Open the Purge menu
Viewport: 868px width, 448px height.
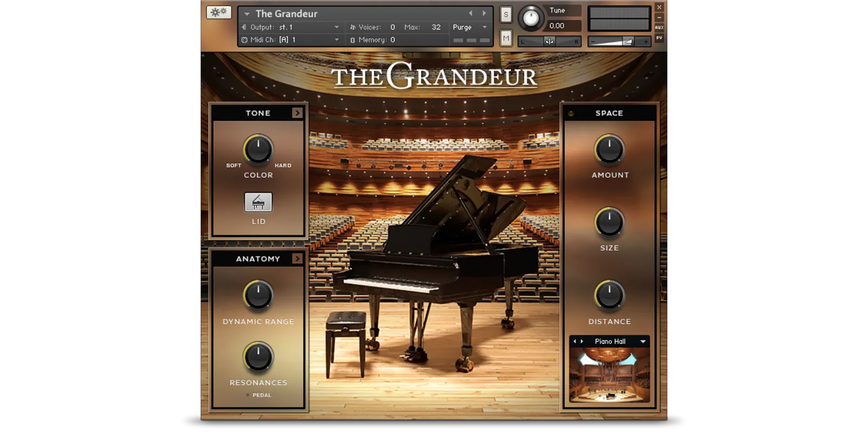[470, 27]
